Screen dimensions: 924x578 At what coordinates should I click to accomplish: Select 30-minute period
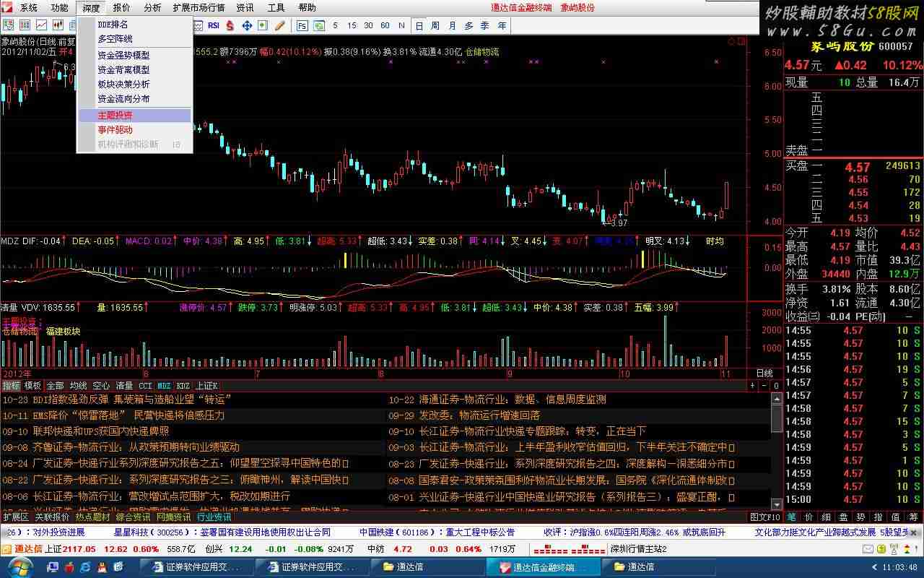368,25
